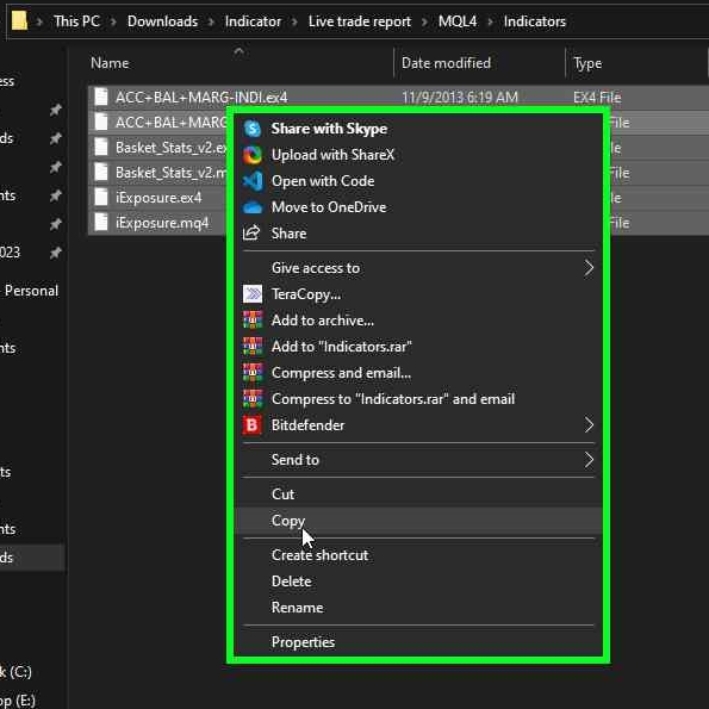Click the Visual Studio Code icon
Screen dimensions: 709x709
tap(252, 181)
